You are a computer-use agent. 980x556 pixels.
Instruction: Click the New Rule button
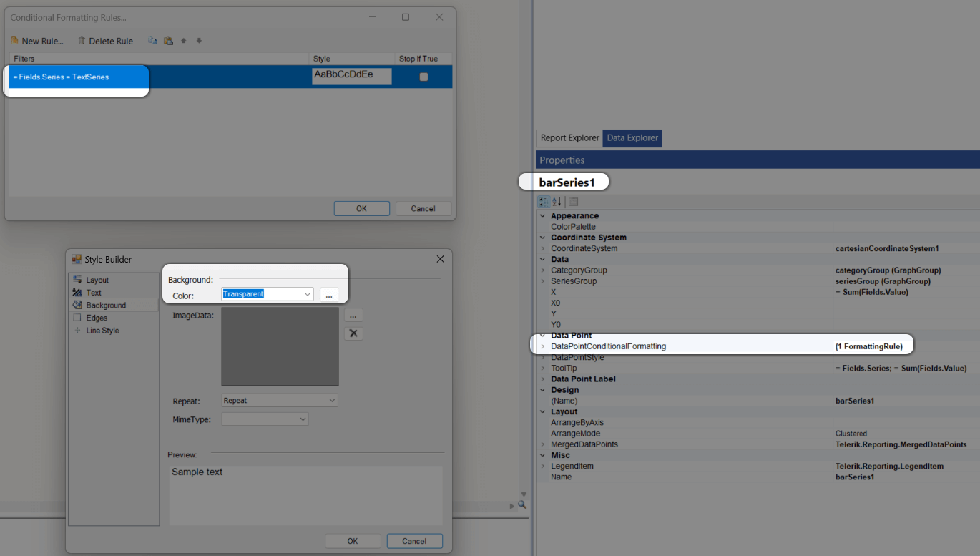tap(37, 41)
